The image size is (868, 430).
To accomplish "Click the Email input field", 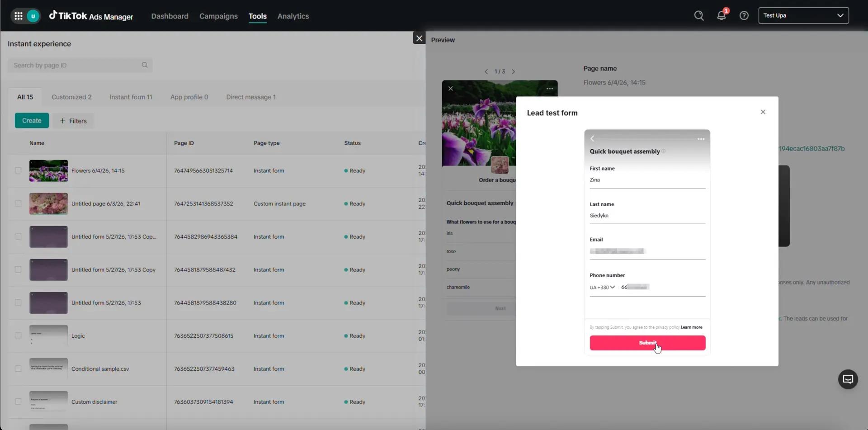I will (x=647, y=251).
